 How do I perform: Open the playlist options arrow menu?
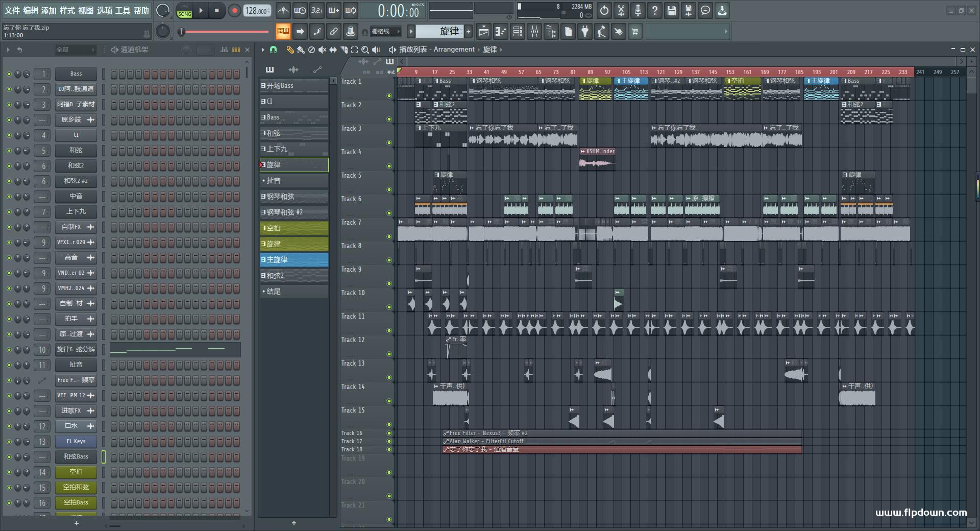pos(263,50)
